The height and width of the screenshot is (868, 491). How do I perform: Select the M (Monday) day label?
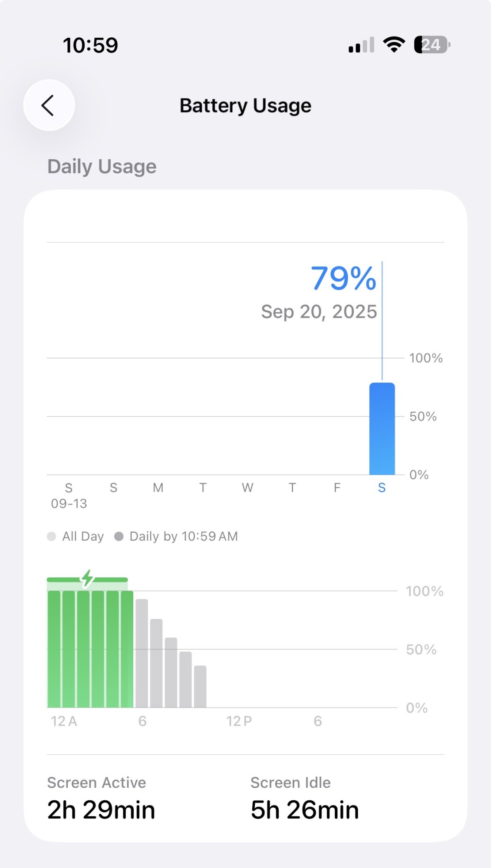[158, 488]
